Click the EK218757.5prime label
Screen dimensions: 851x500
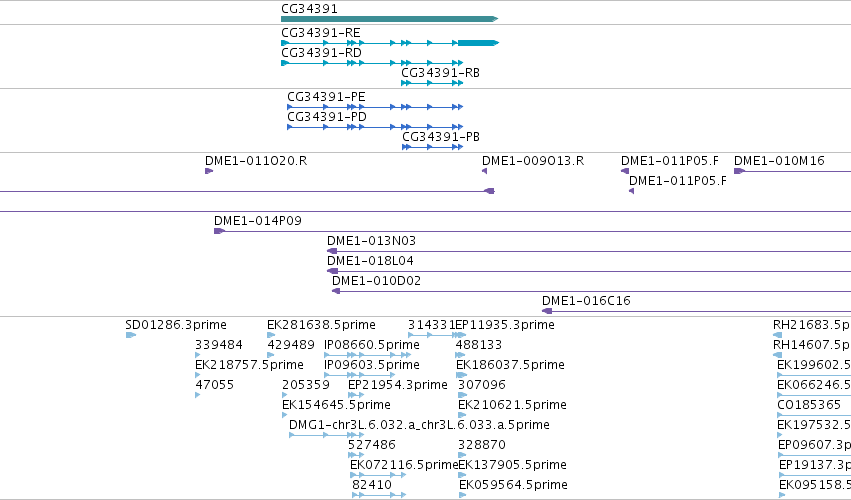[x=249, y=365]
